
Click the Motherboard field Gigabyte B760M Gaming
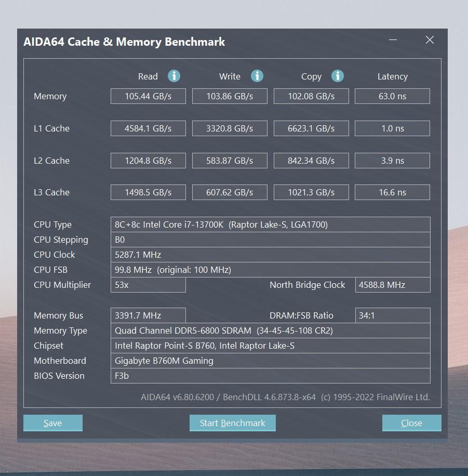pyautogui.click(x=271, y=361)
